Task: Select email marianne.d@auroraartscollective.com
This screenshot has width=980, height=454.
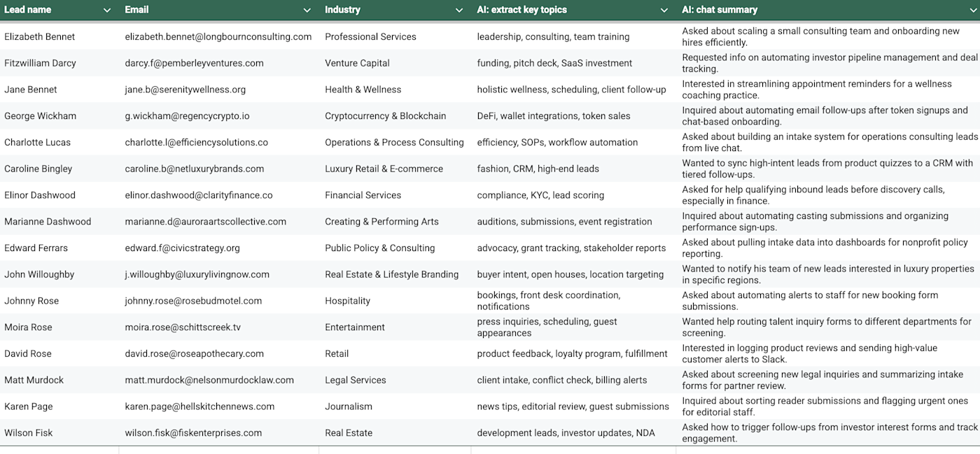Action: coord(206,222)
